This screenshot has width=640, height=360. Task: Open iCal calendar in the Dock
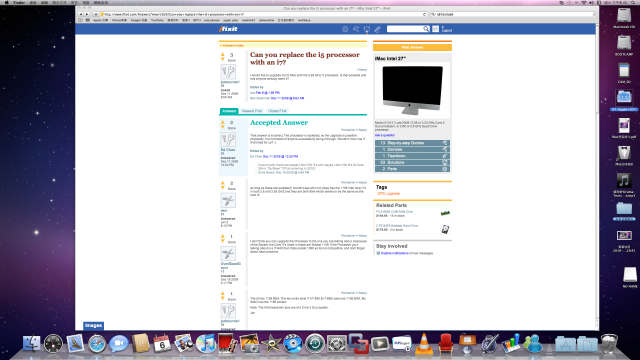click(162, 344)
